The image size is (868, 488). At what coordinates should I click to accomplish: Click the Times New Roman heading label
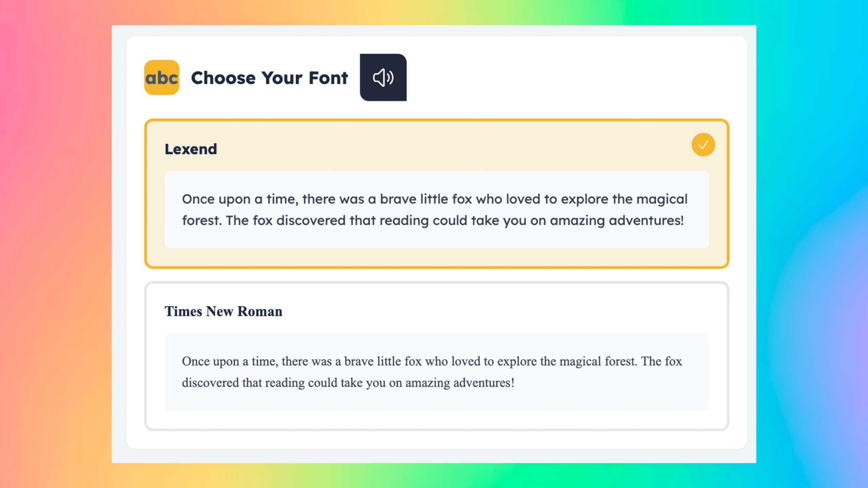(223, 311)
